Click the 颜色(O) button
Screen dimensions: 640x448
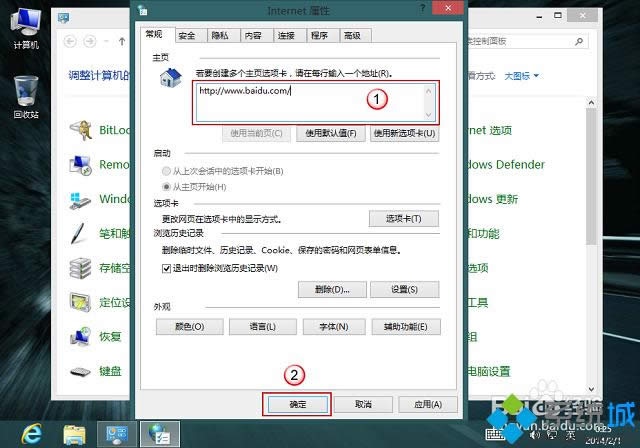pyautogui.click(x=190, y=327)
